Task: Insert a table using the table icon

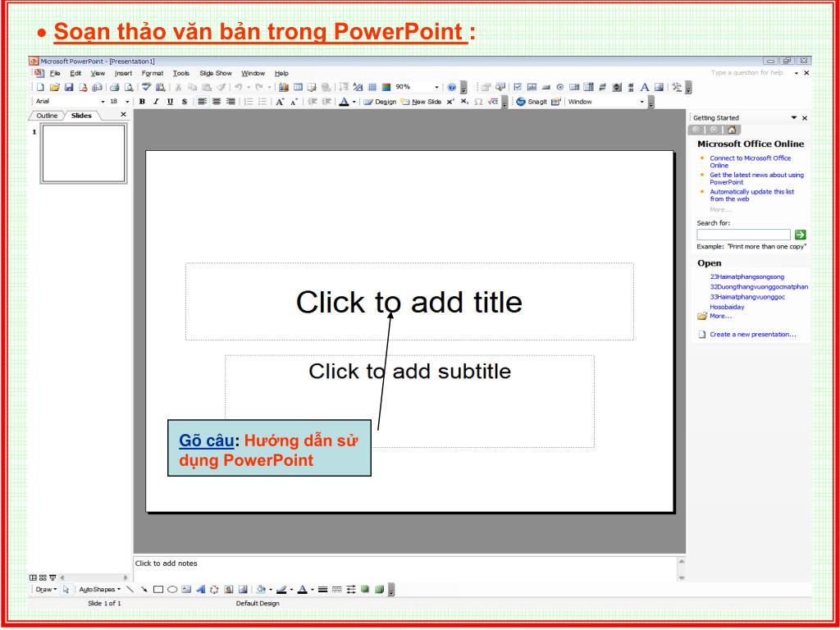Action: pos(298,87)
